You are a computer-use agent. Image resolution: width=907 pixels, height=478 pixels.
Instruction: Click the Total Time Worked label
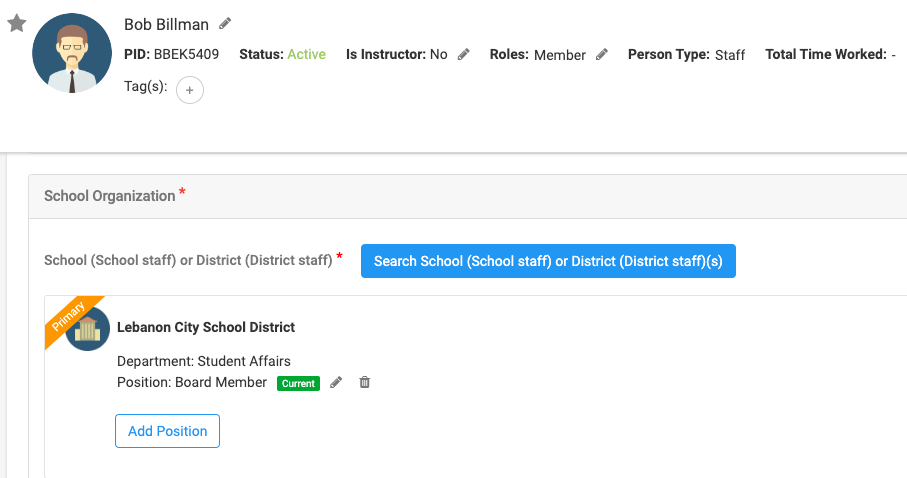826,54
